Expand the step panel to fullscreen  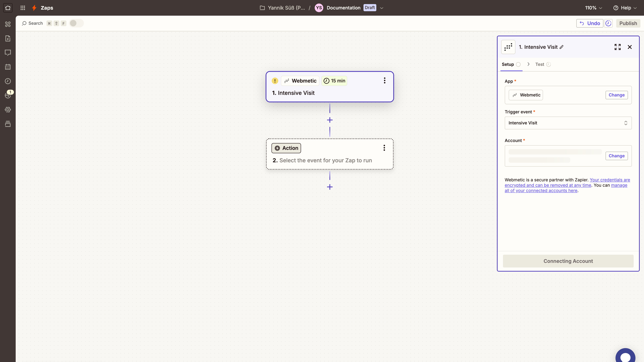click(617, 47)
